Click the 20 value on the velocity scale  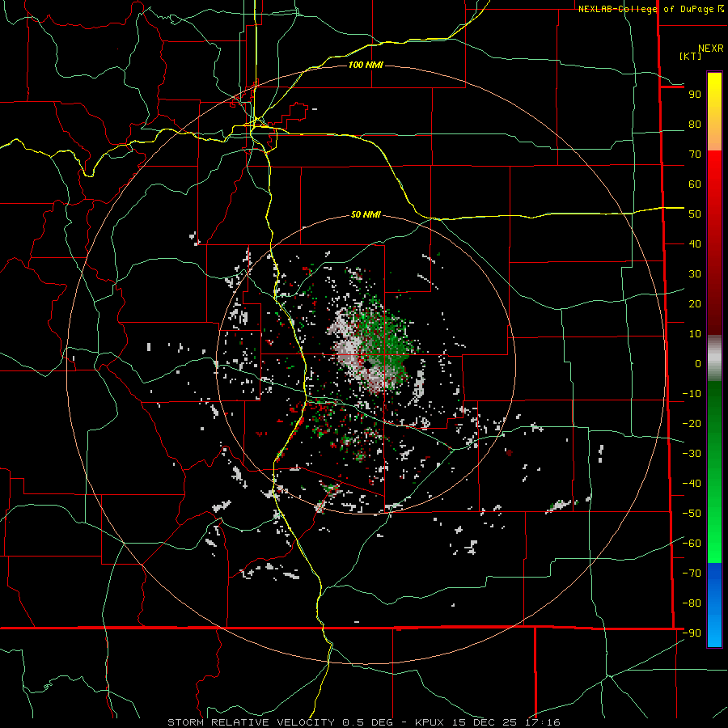(x=695, y=304)
